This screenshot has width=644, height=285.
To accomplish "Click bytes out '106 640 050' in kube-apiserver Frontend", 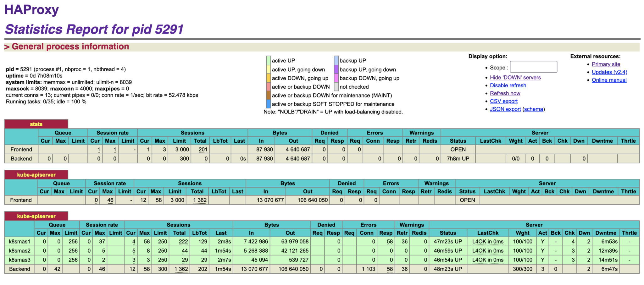I will coord(313,200).
